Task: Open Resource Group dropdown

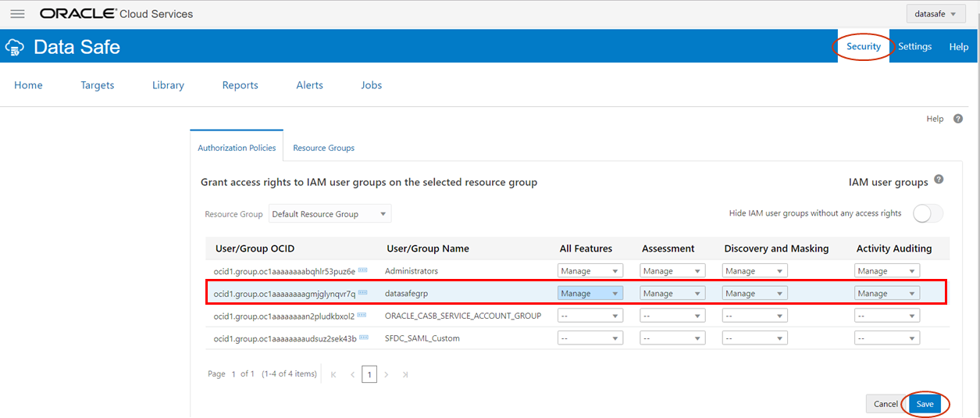Action: [x=330, y=214]
